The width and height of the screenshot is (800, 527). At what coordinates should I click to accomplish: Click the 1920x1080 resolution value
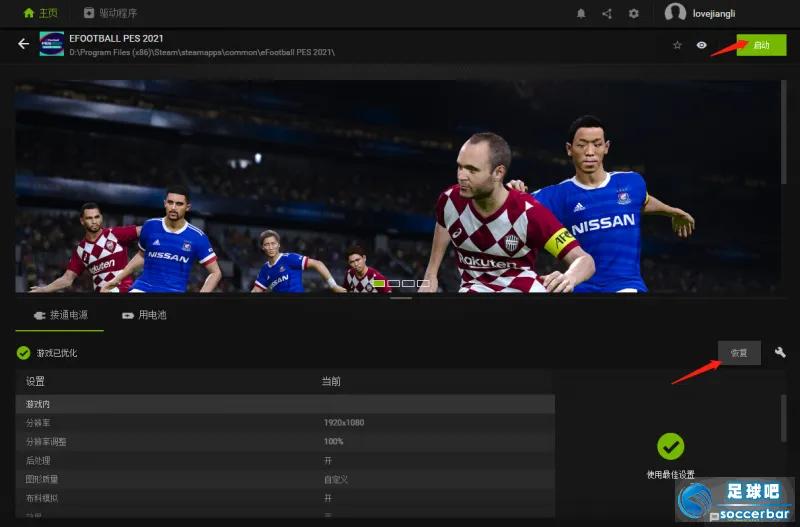pyautogui.click(x=344, y=422)
